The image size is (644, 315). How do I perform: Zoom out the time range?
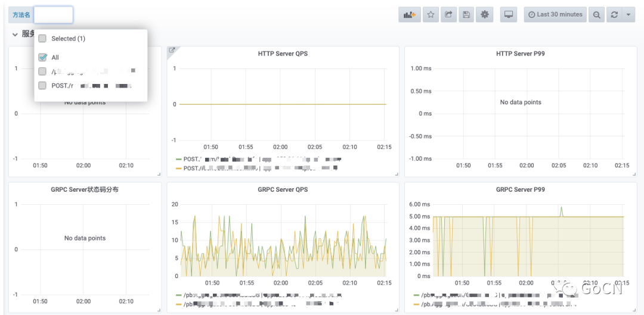click(596, 15)
